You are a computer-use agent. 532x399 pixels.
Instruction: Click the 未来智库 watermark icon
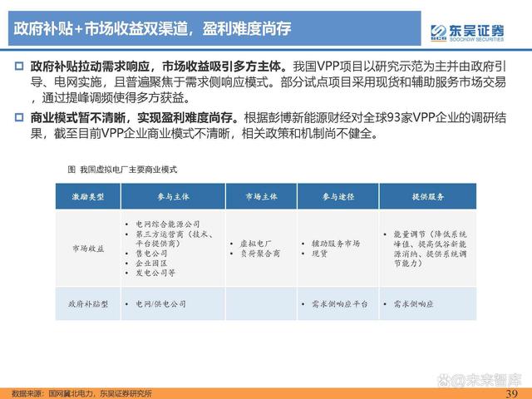click(447, 379)
